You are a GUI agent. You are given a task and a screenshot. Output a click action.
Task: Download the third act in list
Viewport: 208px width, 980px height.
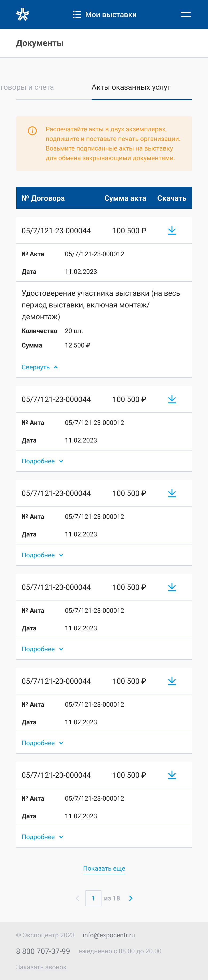pyautogui.click(x=172, y=493)
